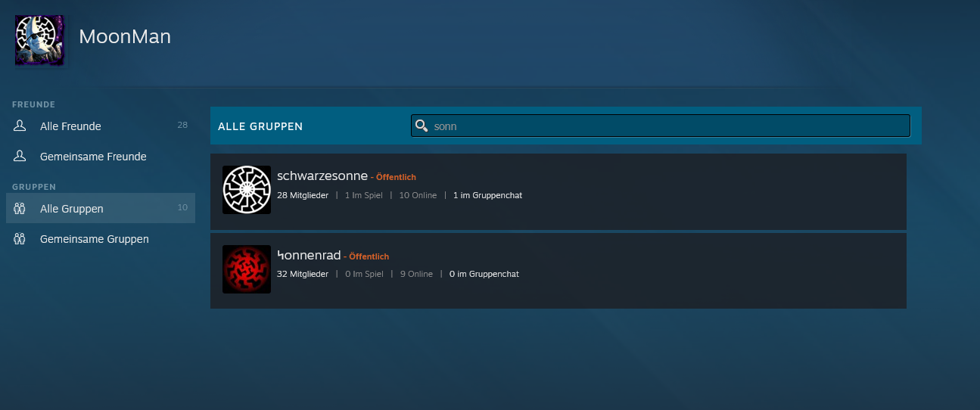Select the Alle Gruppen sidebar entry text
The width and height of the screenshot is (980, 410).
tap(72, 209)
